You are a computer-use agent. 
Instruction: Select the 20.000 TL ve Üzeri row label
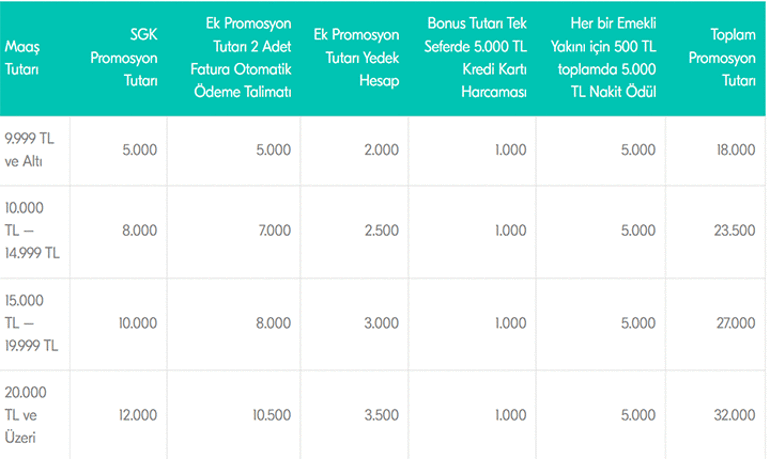(26, 415)
